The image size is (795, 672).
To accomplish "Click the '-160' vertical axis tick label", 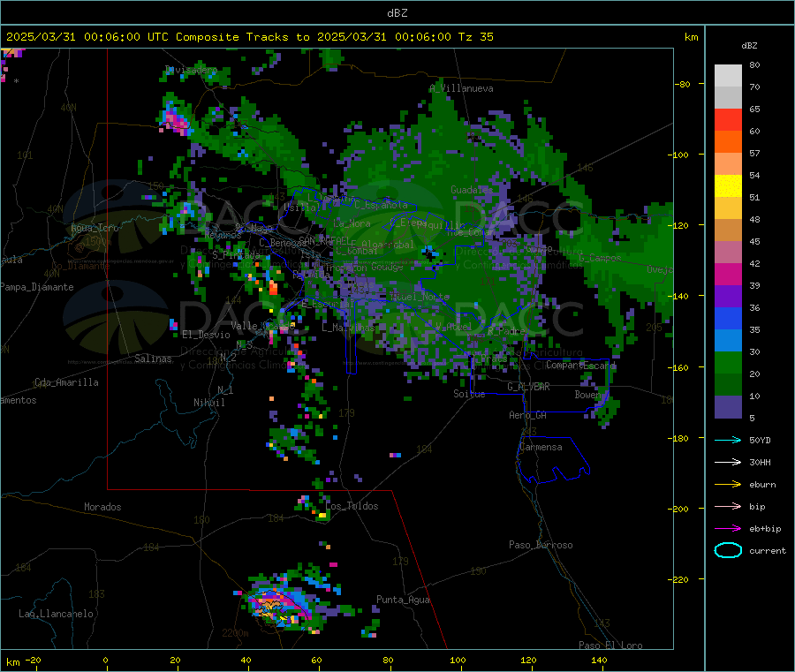I will (680, 367).
